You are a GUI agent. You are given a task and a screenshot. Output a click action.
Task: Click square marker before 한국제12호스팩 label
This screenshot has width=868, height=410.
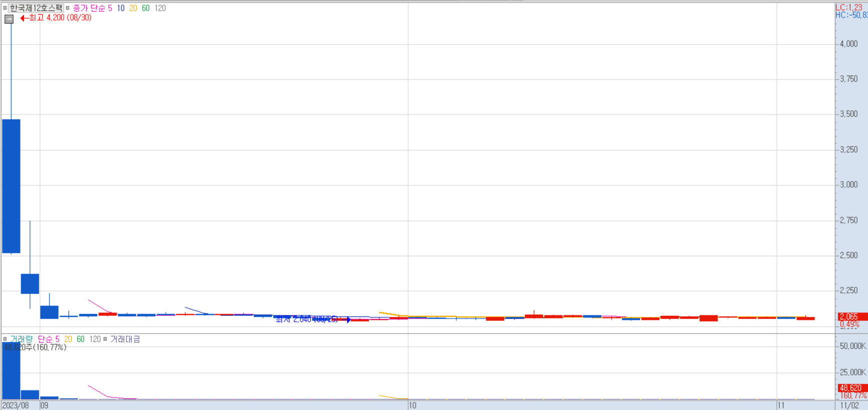click(x=5, y=8)
